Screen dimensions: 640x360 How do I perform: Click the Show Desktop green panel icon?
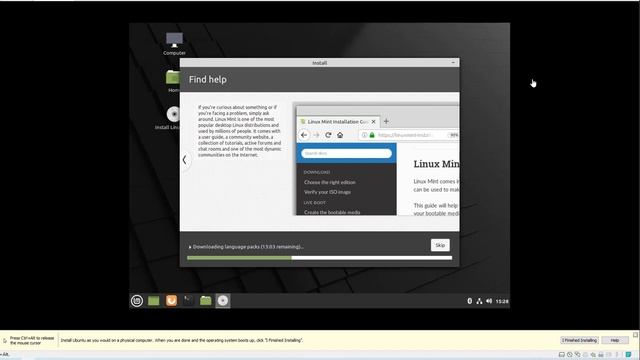click(x=153, y=301)
